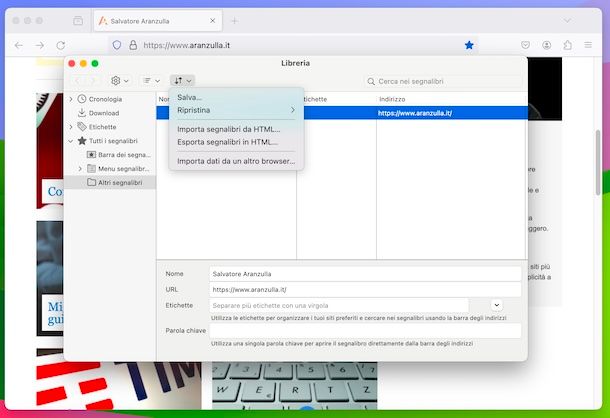Collapse Tutti i segnalibri
This screenshot has width=610, height=418.
[x=71, y=141]
